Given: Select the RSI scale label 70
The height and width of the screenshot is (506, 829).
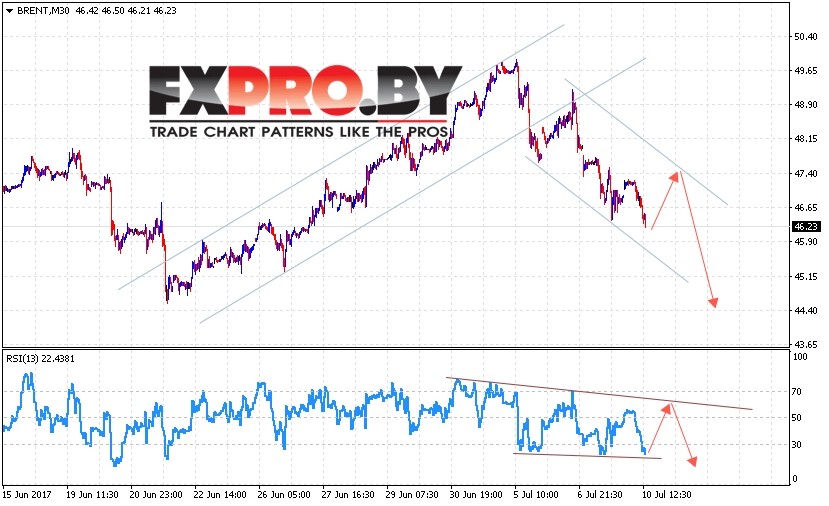Looking at the screenshot, I should [x=797, y=392].
